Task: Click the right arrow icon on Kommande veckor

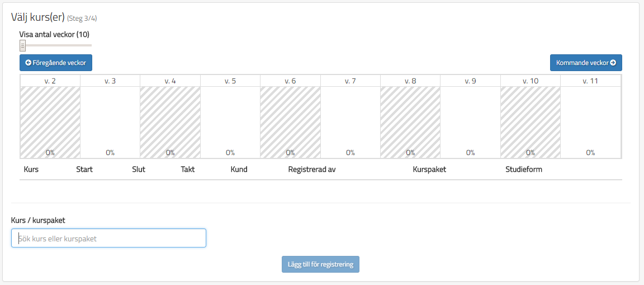Action: pyautogui.click(x=613, y=63)
